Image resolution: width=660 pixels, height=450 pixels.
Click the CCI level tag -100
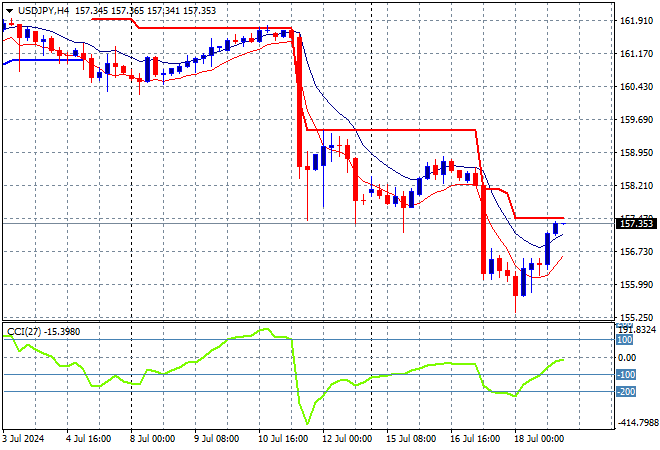[x=625, y=375]
